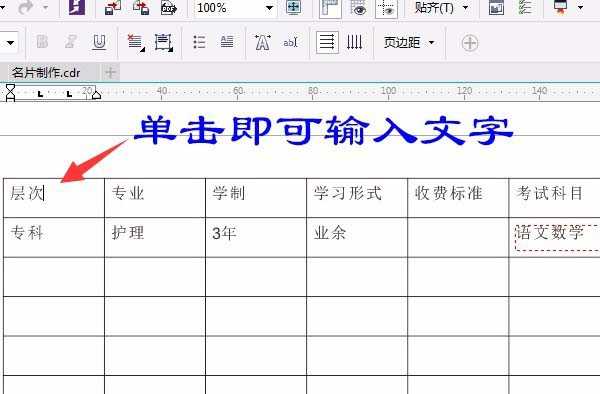Click the table cell containing 专业
Viewport: 600px width, 394px height.
pos(155,198)
